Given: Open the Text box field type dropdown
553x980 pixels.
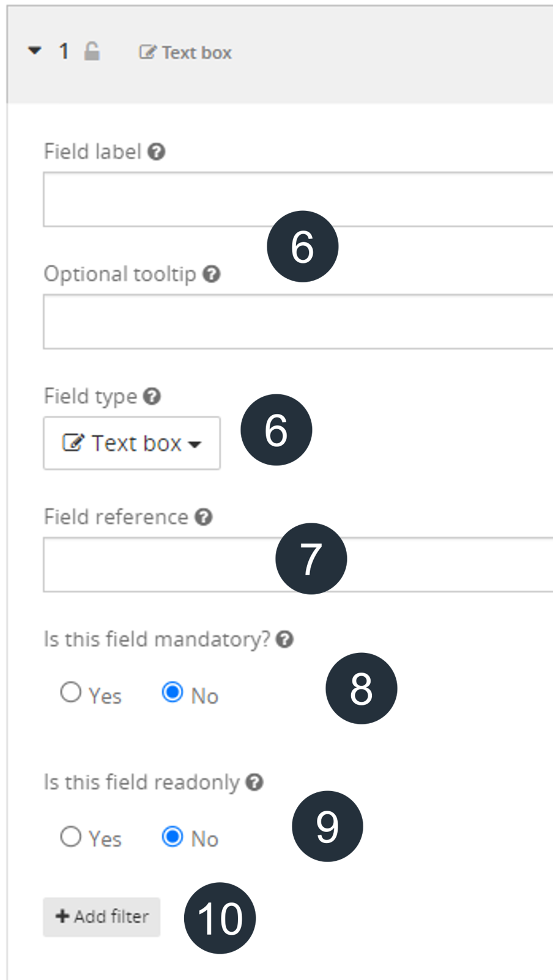Looking at the screenshot, I should (x=132, y=443).
